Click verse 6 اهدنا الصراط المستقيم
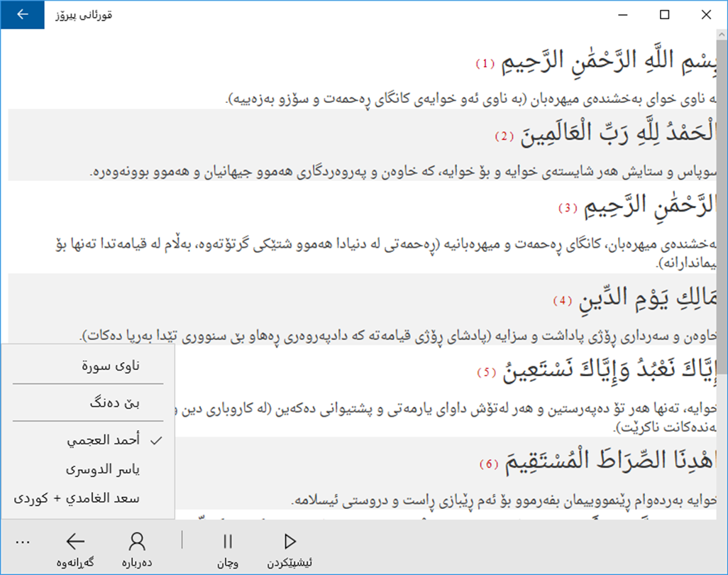This screenshot has height=575, width=728. tap(610, 461)
